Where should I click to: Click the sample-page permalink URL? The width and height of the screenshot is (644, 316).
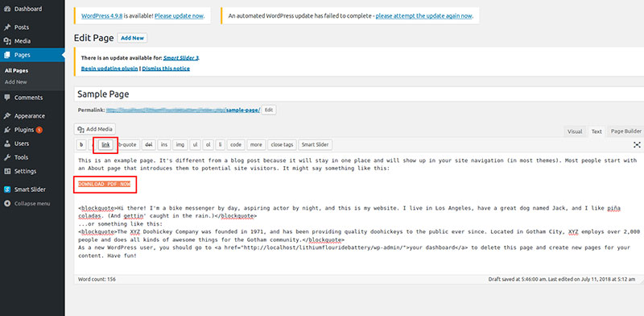pyautogui.click(x=184, y=110)
